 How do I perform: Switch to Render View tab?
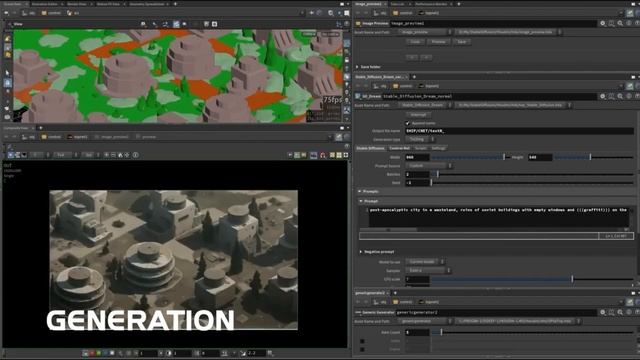[x=77, y=4]
